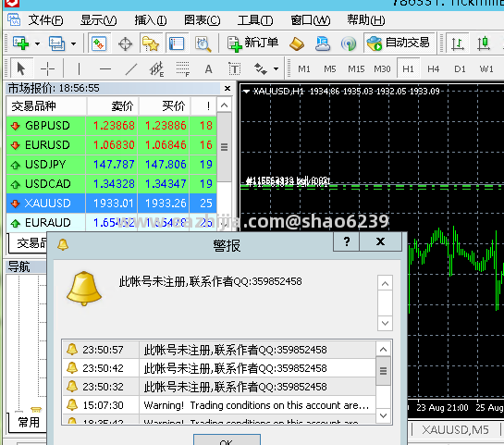Select the crosshair tool
Screen dimensions: 504x445
point(47,68)
